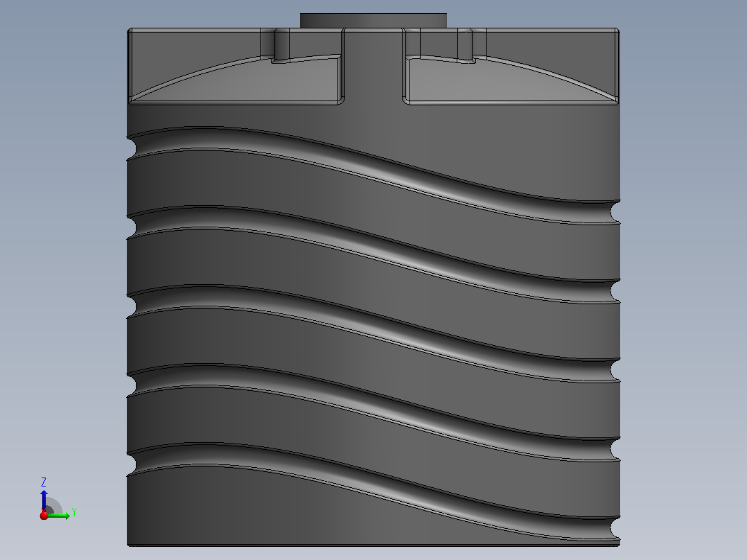Click the blue Z axis arrow of the triad
Image resolution: width=747 pixels, height=560 pixels.
44,500
